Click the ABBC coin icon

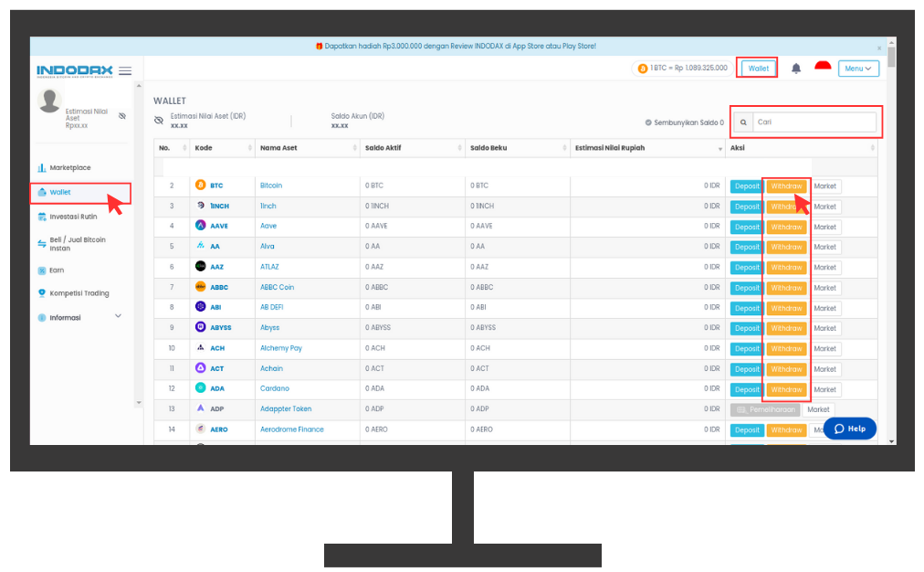point(200,287)
